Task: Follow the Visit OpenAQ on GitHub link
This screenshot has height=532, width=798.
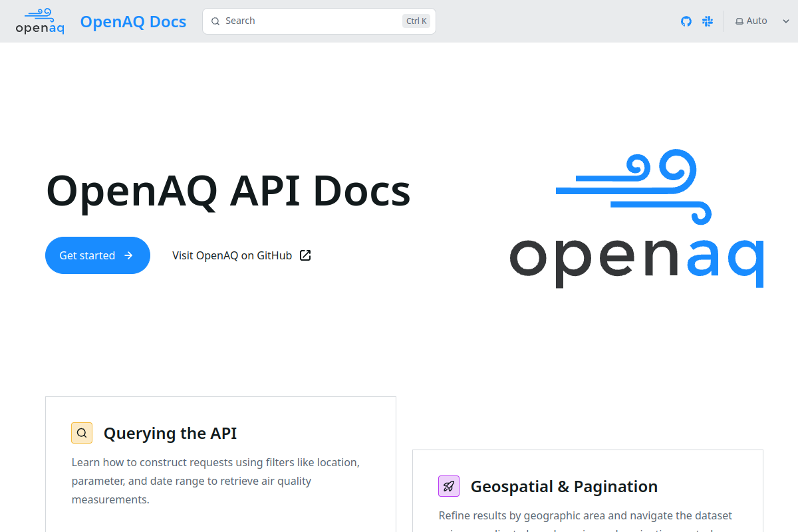Action: click(x=241, y=255)
